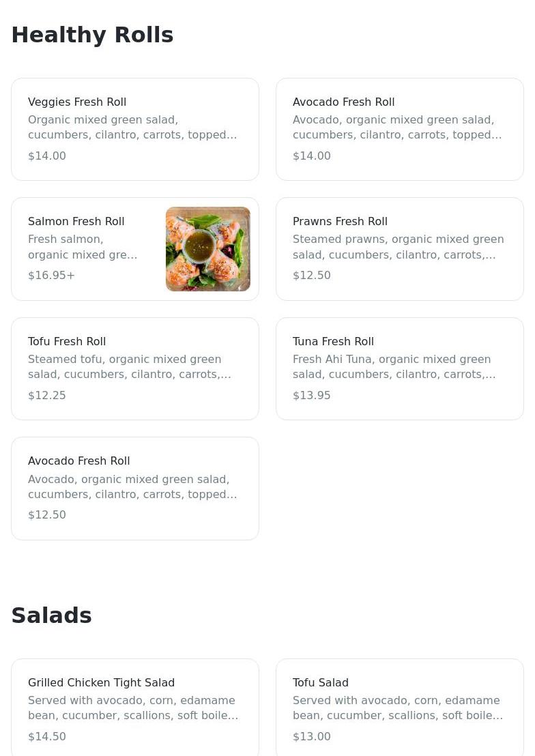Click the Tofu Fresh Roll $12.25 price
Image resolution: width=535 pixels, height=756 pixels.
pos(47,395)
